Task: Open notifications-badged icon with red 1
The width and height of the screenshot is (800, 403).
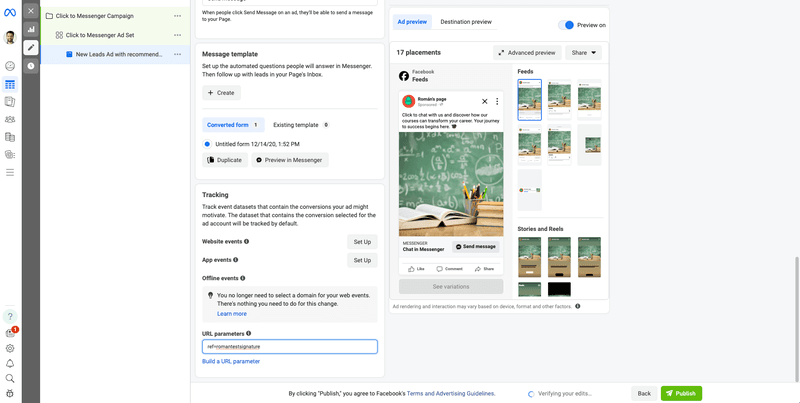Action: click(x=10, y=333)
